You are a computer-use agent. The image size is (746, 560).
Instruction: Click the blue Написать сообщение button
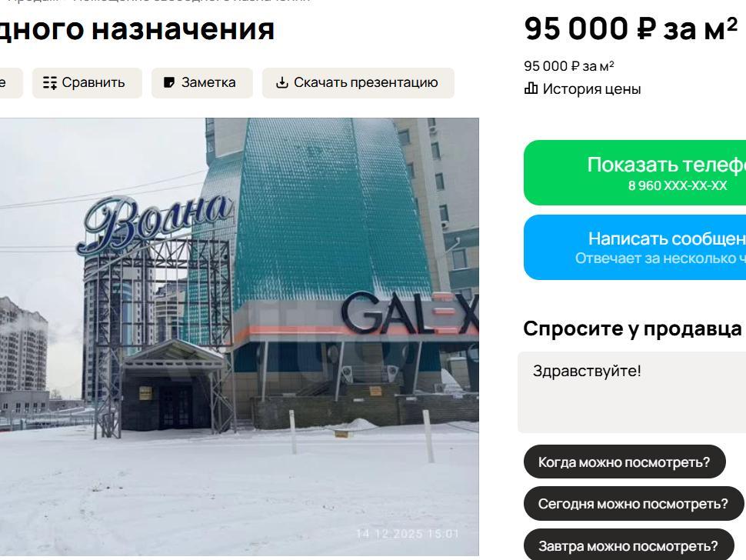point(634,248)
